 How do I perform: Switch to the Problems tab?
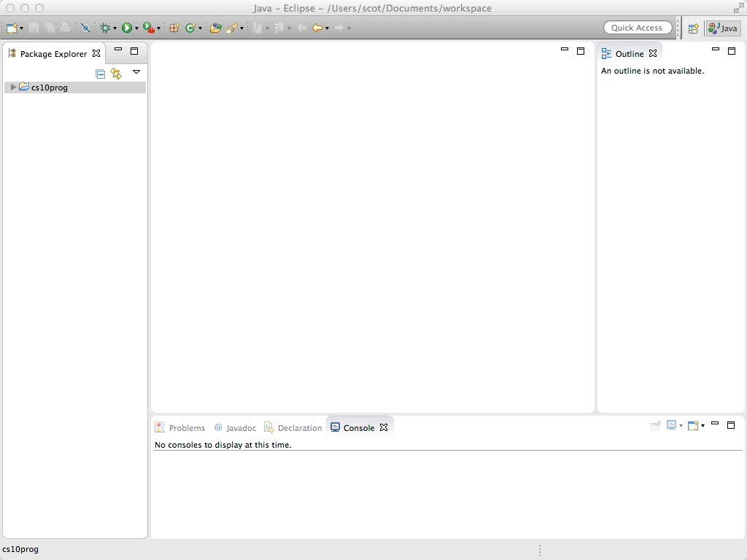[179, 427]
